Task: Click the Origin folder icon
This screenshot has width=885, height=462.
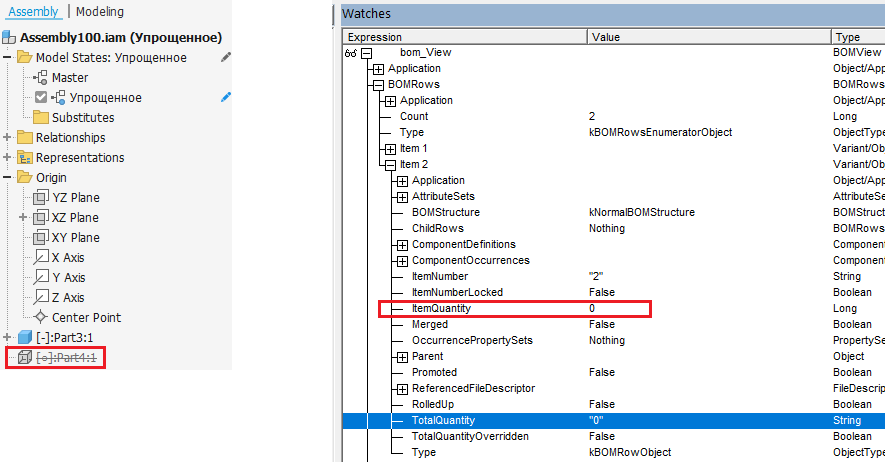Action: [x=24, y=178]
